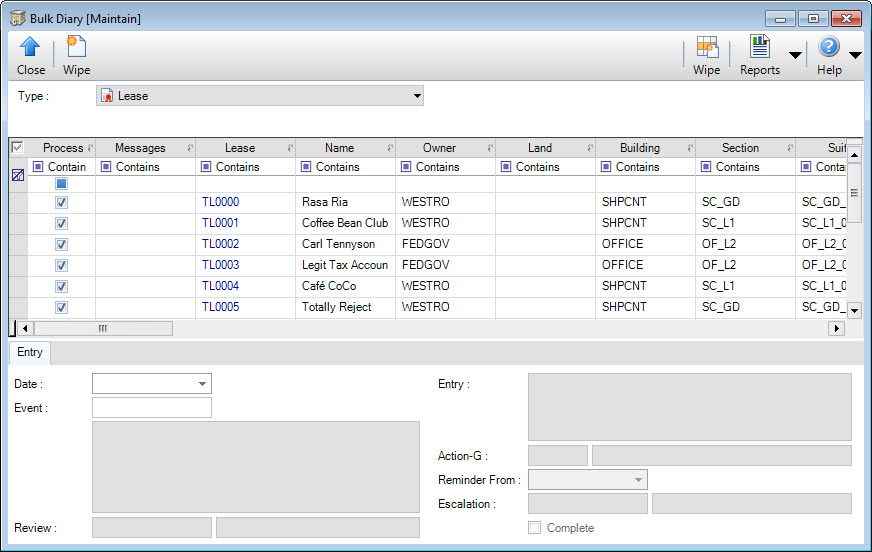Click Building filter operator icon
The width and height of the screenshot is (872, 552).
pyautogui.click(x=606, y=167)
